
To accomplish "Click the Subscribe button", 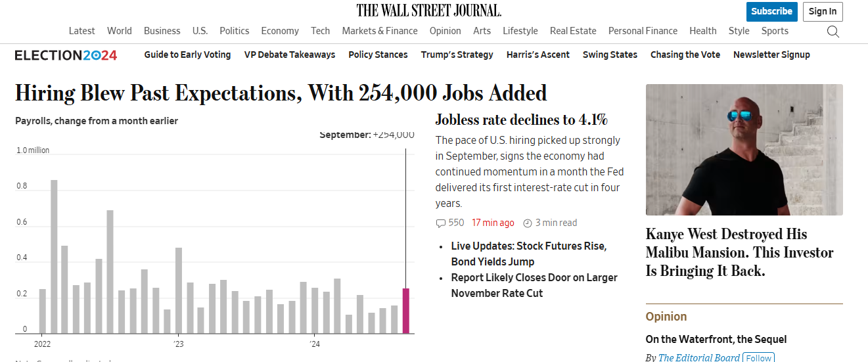I will tap(771, 11).
